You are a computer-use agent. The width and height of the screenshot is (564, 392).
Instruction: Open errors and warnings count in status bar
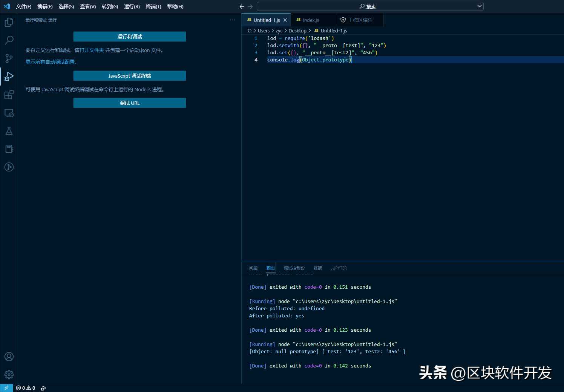pyautogui.click(x=26, y=388)
